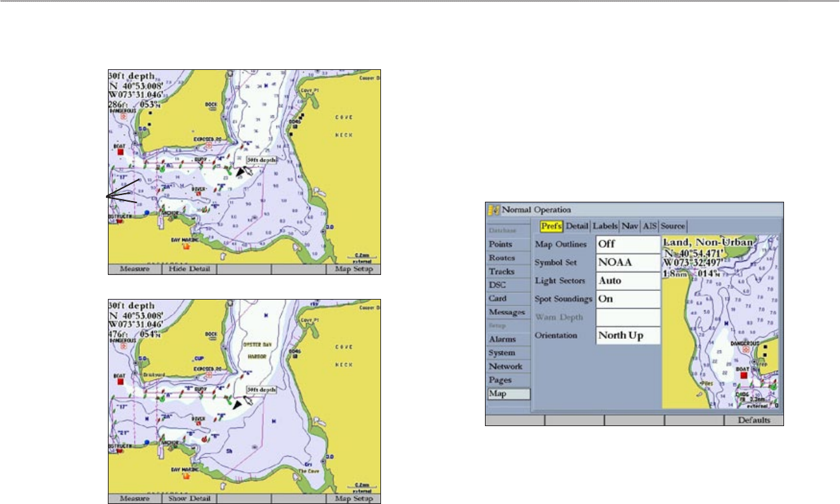Click the DANGEROUS hazard symbol on lower chart
Image resolution: width=840 pixels, height=504 pixels.
click(123, 346)
